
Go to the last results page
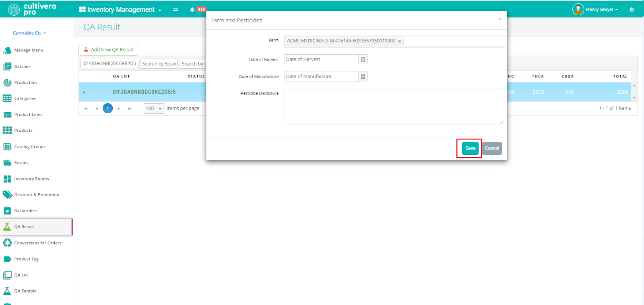tap(130, 108)
